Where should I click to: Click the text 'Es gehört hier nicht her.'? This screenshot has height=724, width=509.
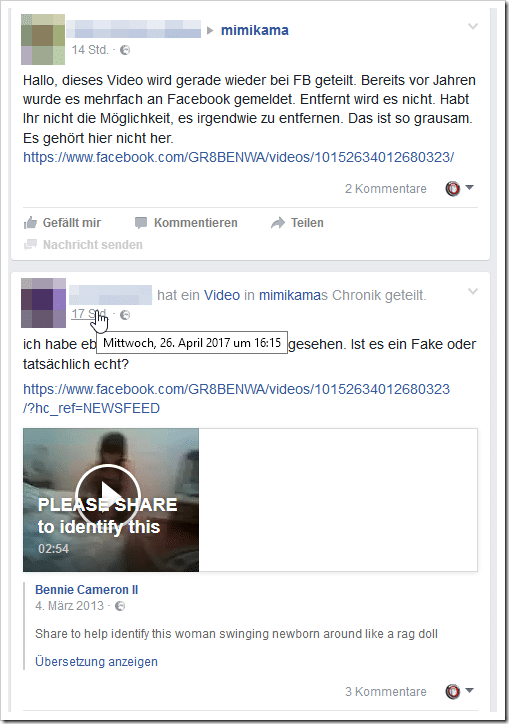98,138
